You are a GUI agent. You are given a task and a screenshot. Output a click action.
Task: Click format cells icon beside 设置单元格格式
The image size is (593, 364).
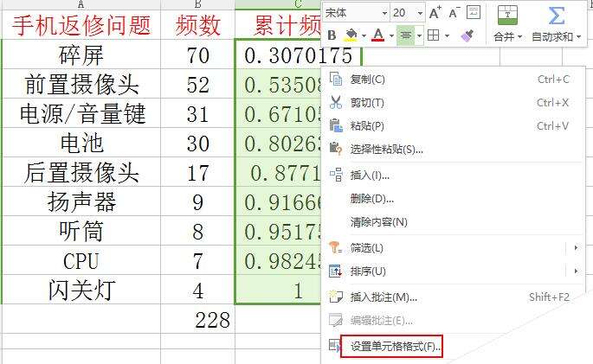pyautogui.click(x=334, y=346)
